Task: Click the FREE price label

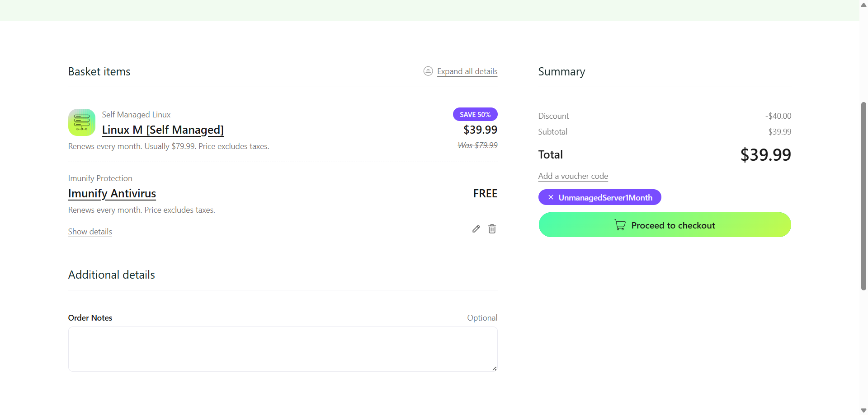Action: (485, 194)
